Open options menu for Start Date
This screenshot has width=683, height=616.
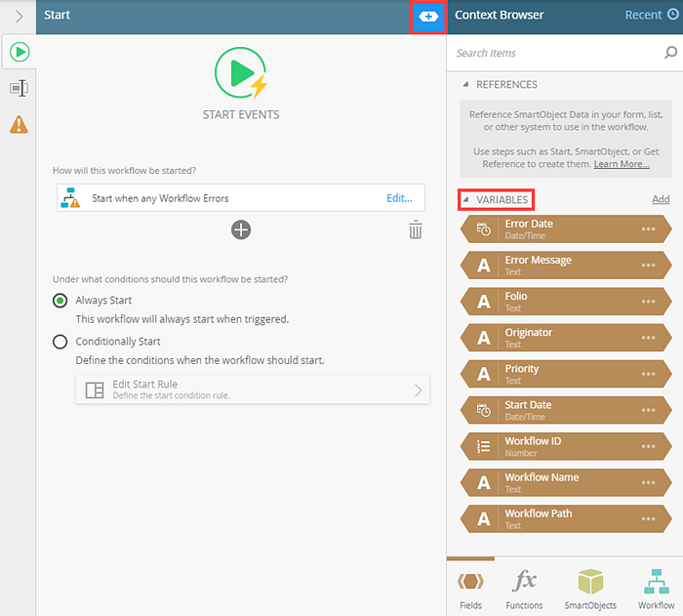648,410
